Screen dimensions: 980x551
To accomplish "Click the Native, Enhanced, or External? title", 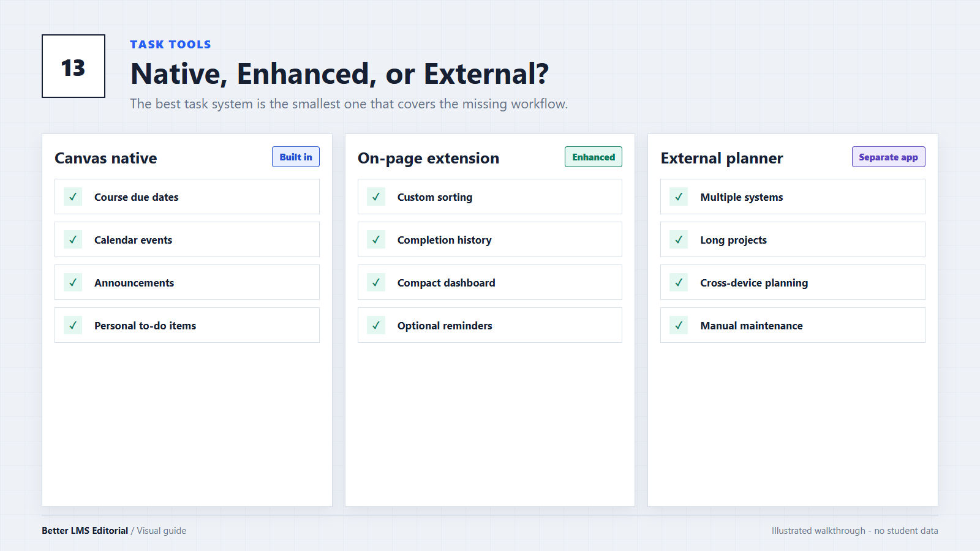I will 339,74.
